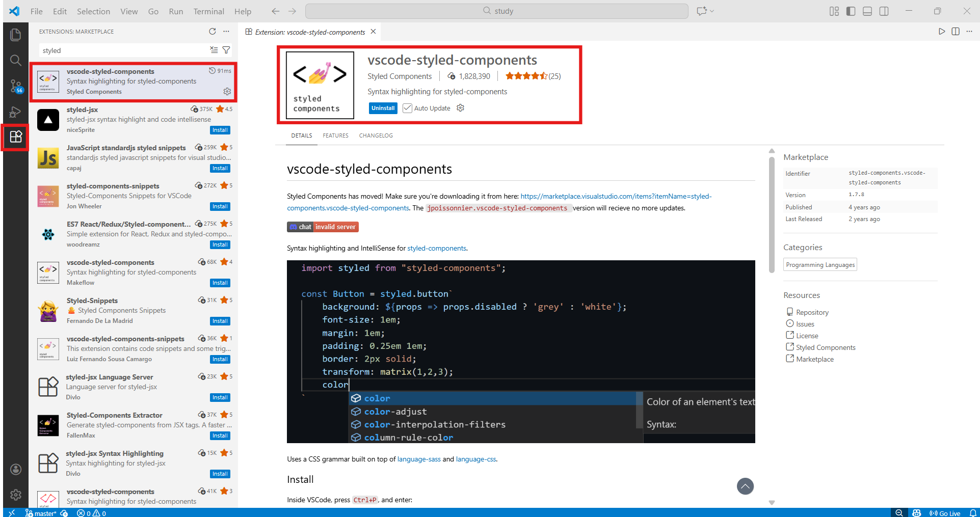Select the ES7 React/Redux/Styled-component extension row
Screen dimensions: 980x517
pos(134,234)
